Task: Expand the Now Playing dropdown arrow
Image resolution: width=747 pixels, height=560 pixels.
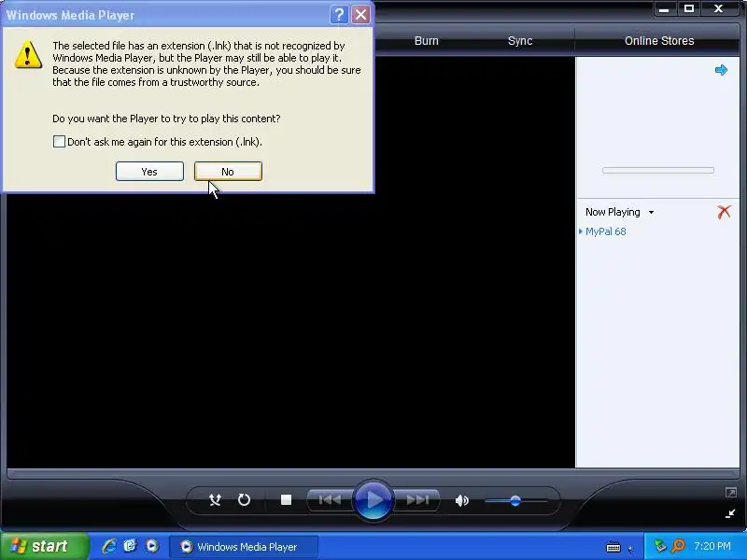Action: 651,213
